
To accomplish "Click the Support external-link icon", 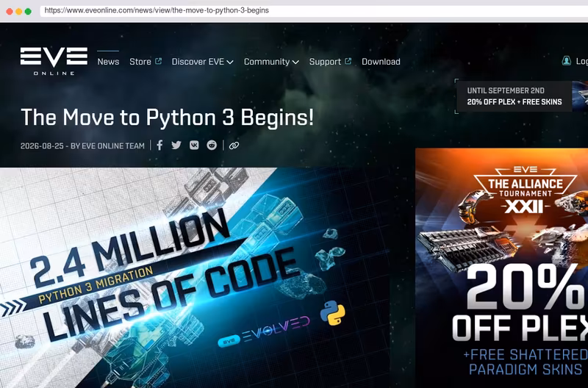I will click(x=348, y=61).
